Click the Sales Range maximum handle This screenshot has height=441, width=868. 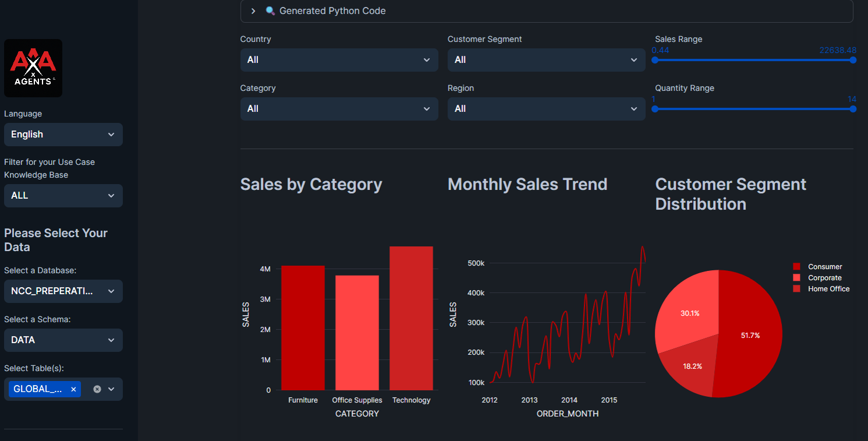(x=853, y=60)
